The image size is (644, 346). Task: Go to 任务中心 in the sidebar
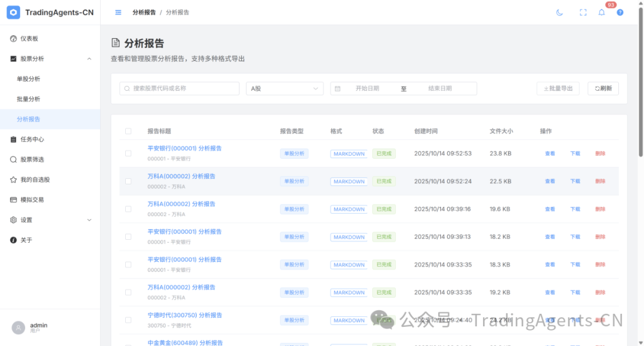[x=32, y=139]
